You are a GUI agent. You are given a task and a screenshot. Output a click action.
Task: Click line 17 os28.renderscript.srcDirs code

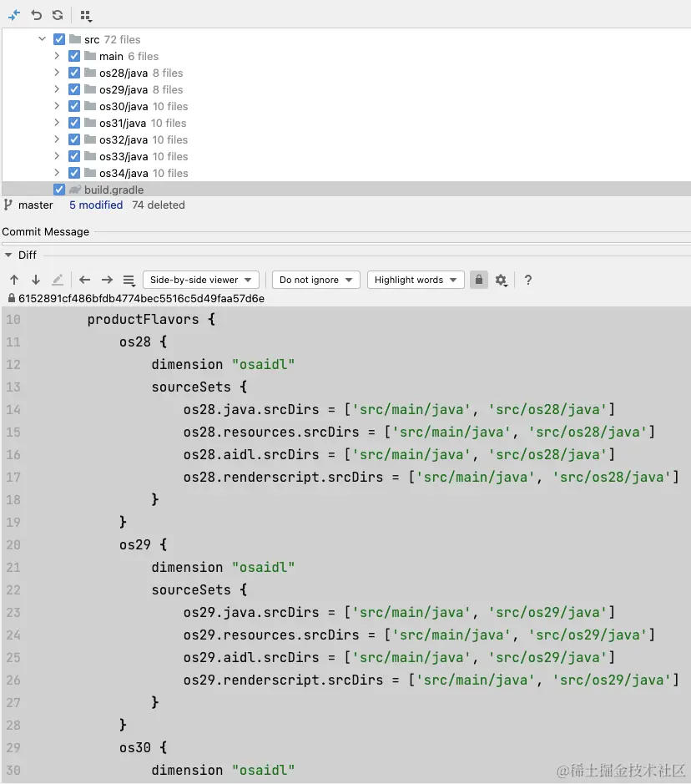[431, 477]
